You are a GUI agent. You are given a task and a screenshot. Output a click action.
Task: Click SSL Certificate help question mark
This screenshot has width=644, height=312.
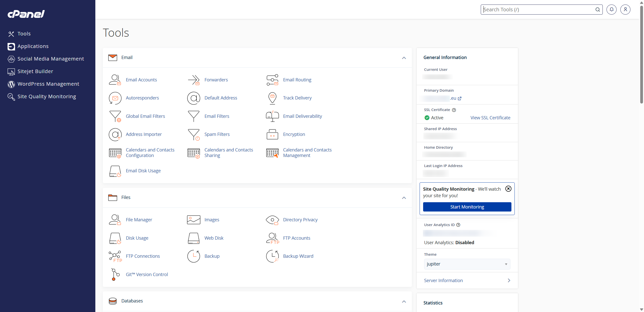454,110
